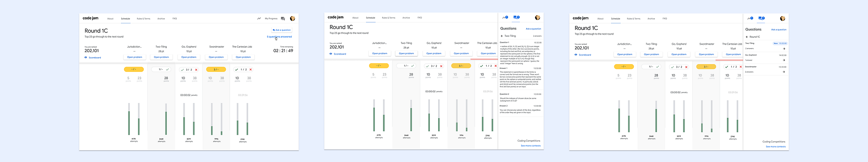Click Scoreboard link in Round 1C list screen

(583, 55)
